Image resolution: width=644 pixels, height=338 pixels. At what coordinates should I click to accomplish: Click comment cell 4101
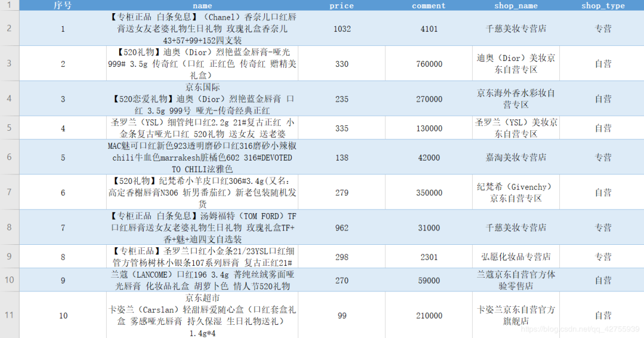point(429,29)
